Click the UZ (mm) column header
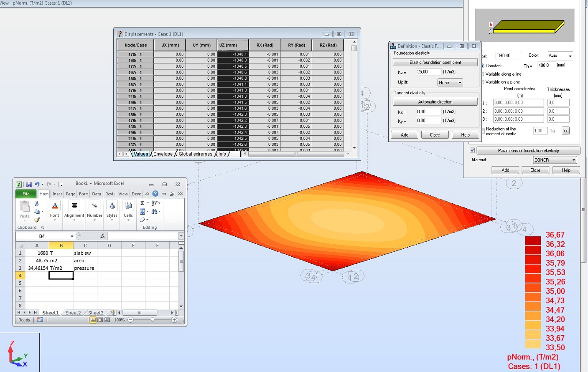The image size is (588, 372). [x=233, y=45]
